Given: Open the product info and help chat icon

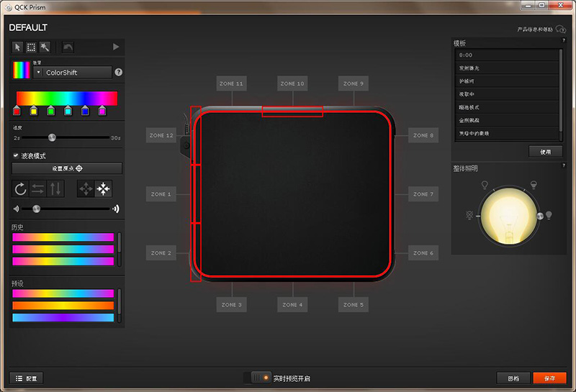Looking at the screenshot, I should pos(561,29).
